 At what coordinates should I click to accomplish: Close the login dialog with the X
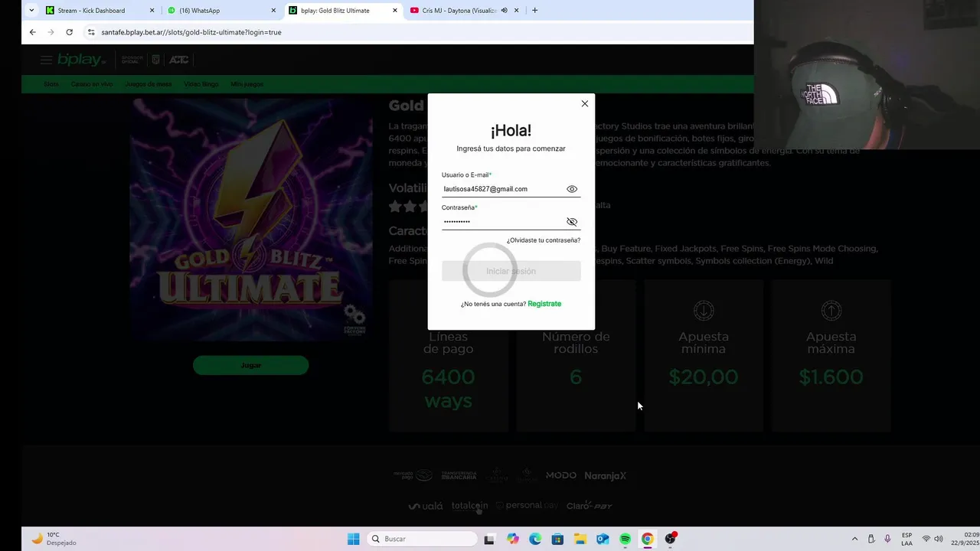(x=585, y=103)
